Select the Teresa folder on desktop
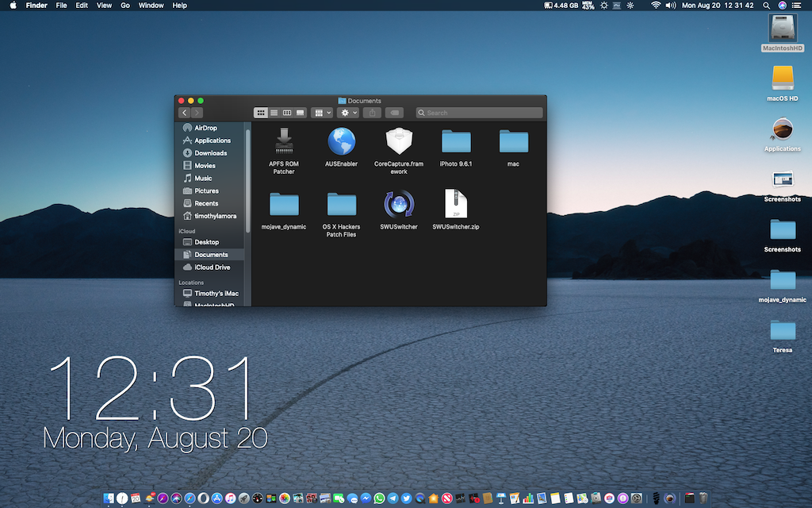This screenshot has height=508, width=812. pyautogui.click(x=783, y=336)
